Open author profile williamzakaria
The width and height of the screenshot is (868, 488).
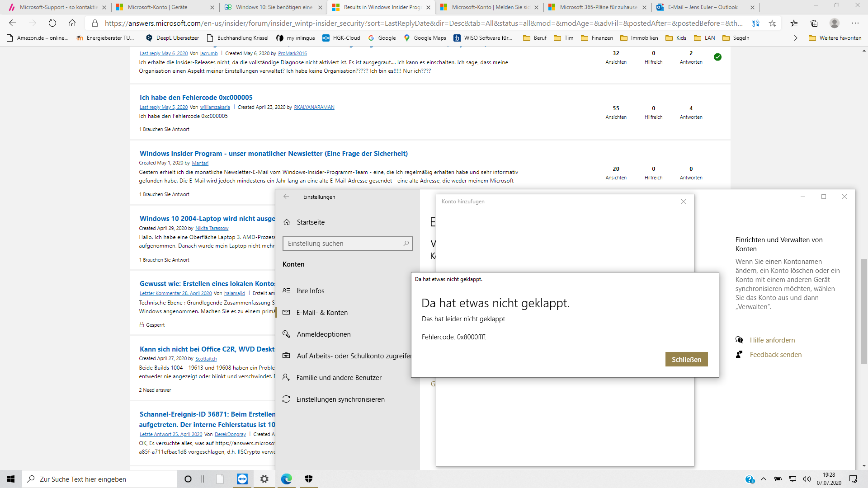pos(215,107)
